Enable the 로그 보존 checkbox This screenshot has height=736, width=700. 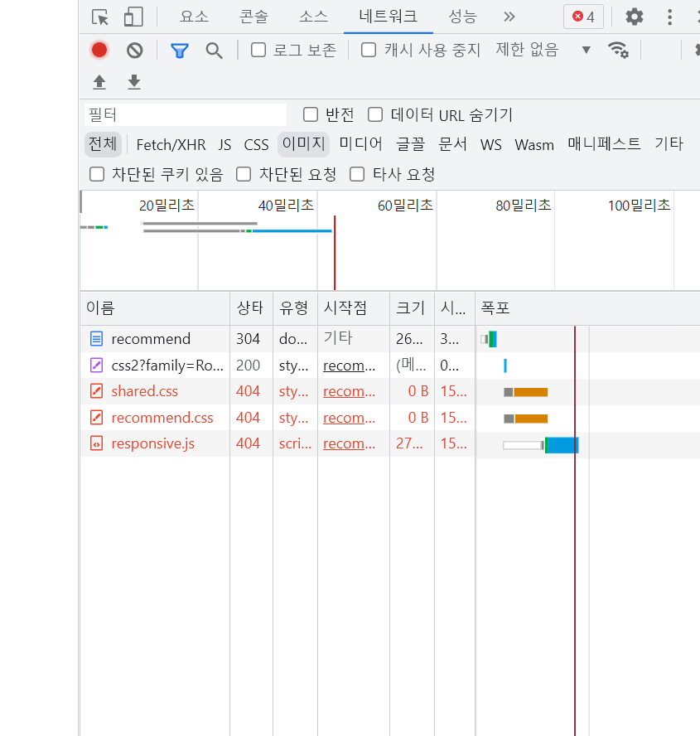pos(258,49)
